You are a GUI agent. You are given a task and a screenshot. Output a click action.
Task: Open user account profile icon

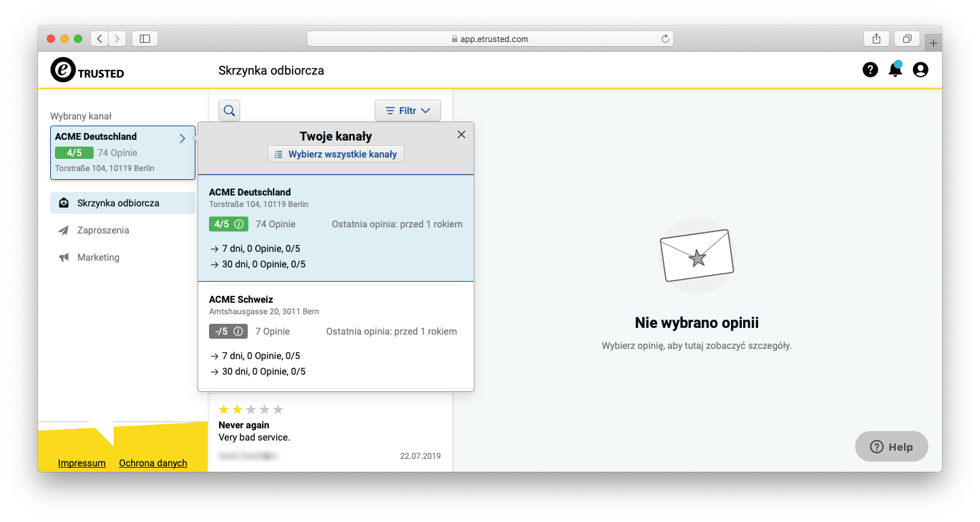(x=920, y=69)
